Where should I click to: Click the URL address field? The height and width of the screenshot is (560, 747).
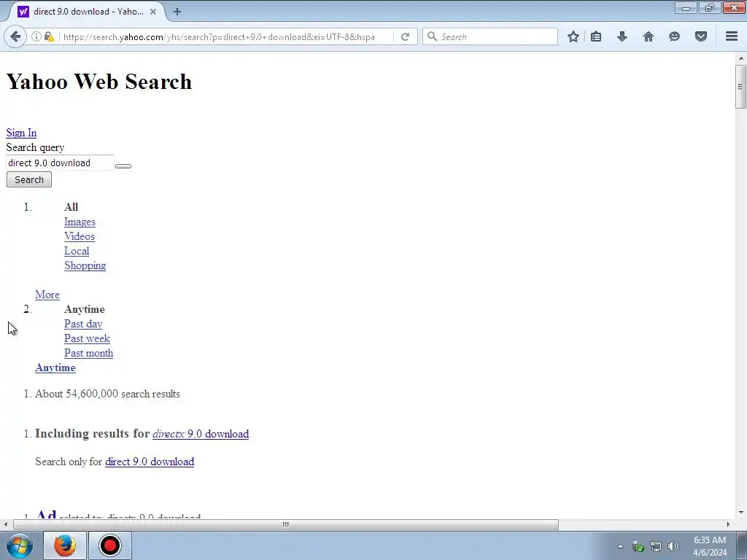tap(226, 36)
